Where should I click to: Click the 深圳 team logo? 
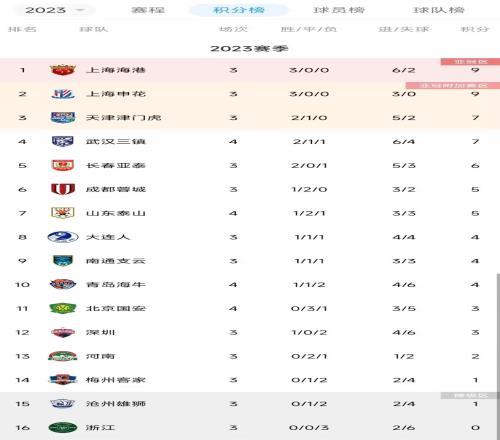[63, 332]
